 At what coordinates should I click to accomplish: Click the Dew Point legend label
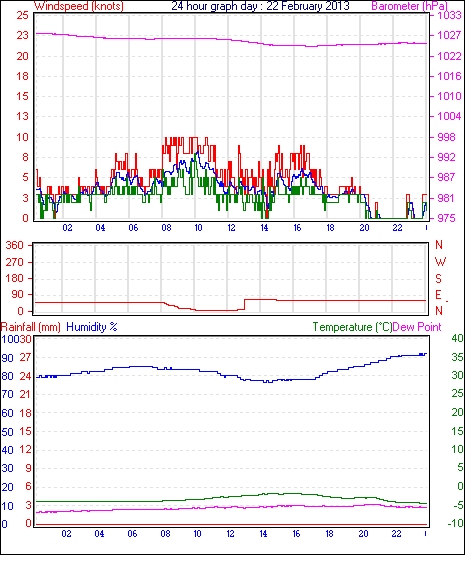coord(417,327)
